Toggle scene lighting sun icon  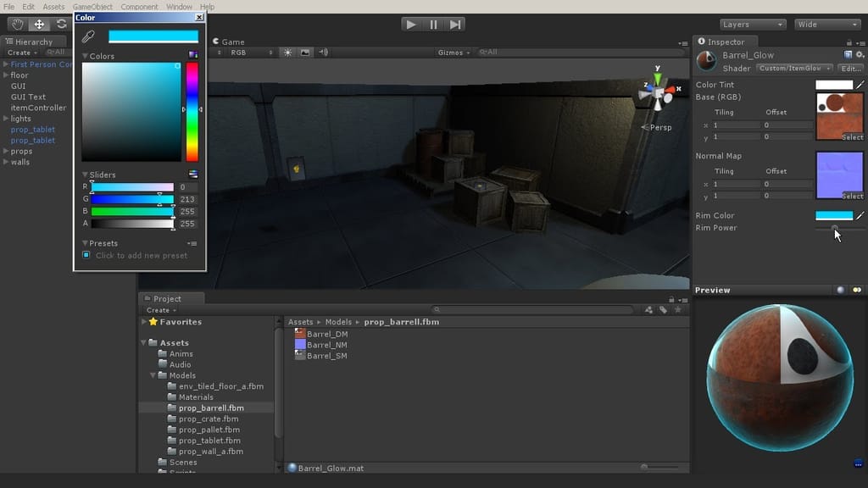click(287, 53)
